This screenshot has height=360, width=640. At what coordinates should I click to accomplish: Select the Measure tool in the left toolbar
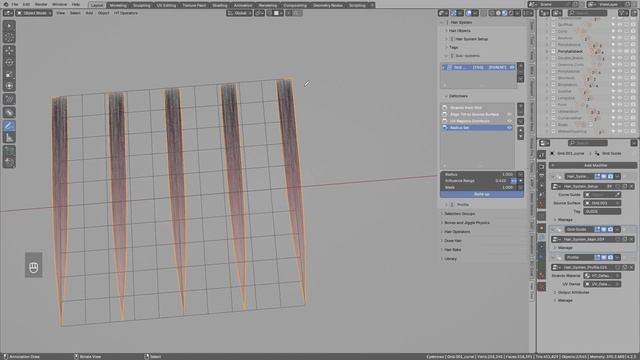pyautogui.click(x=9, y=138)
